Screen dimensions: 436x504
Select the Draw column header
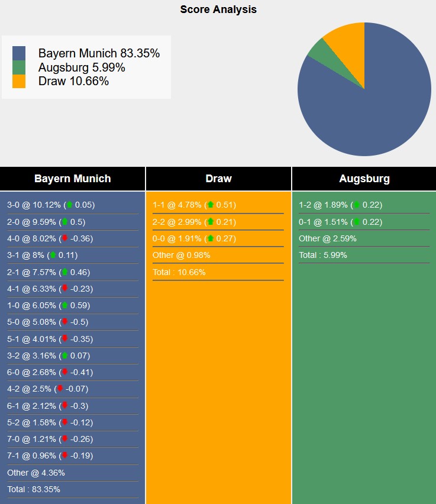(x=218, y=179)
